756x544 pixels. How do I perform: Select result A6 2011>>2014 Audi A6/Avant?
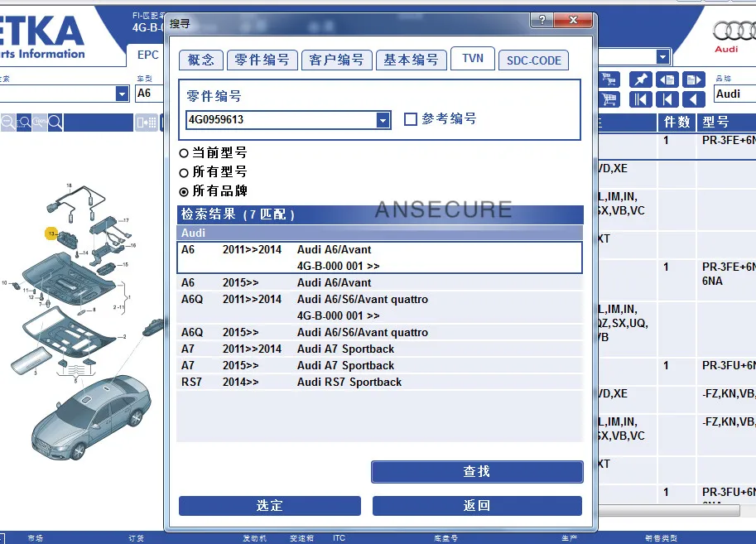click(x=380, y=258)
